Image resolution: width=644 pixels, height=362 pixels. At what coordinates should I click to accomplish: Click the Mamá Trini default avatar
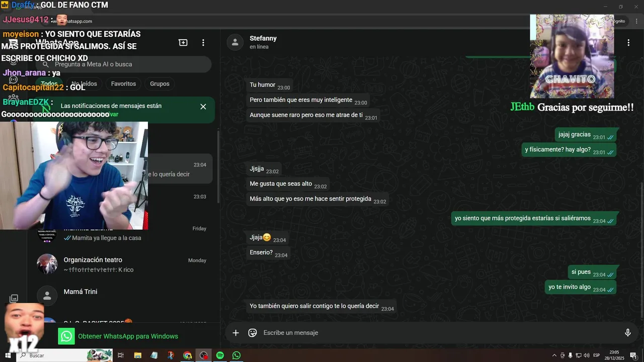[47, 297]
